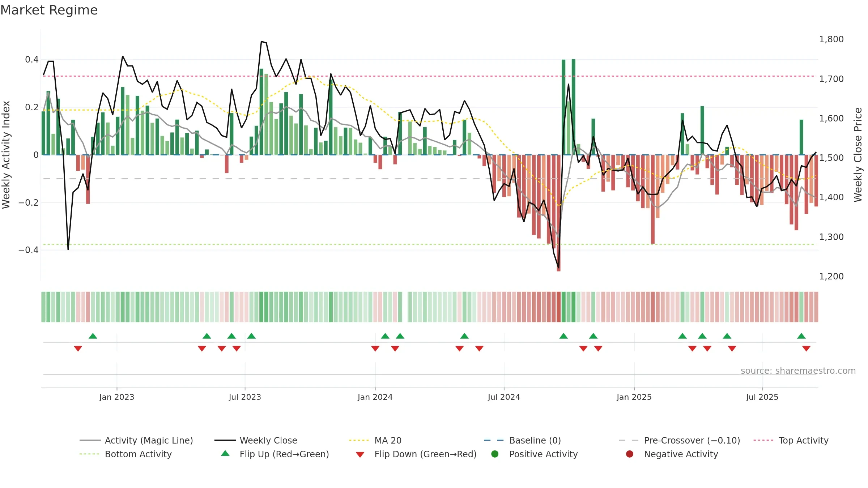Toggle Baseline (0) legend entry

[x=522, y=440]
